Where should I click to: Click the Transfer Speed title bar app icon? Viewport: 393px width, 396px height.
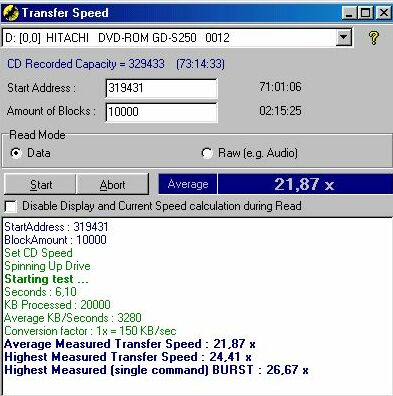pyautogui.click(x=10, y=13)
